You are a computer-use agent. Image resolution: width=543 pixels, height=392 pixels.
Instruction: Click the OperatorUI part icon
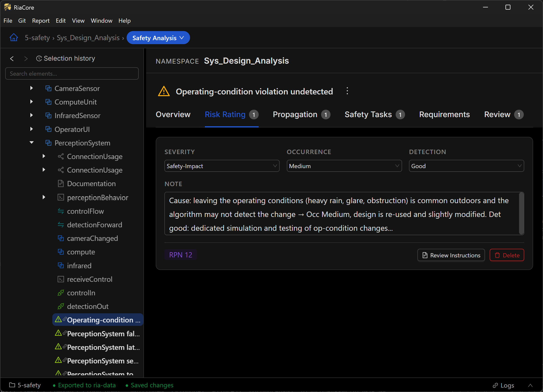(48, 129)
